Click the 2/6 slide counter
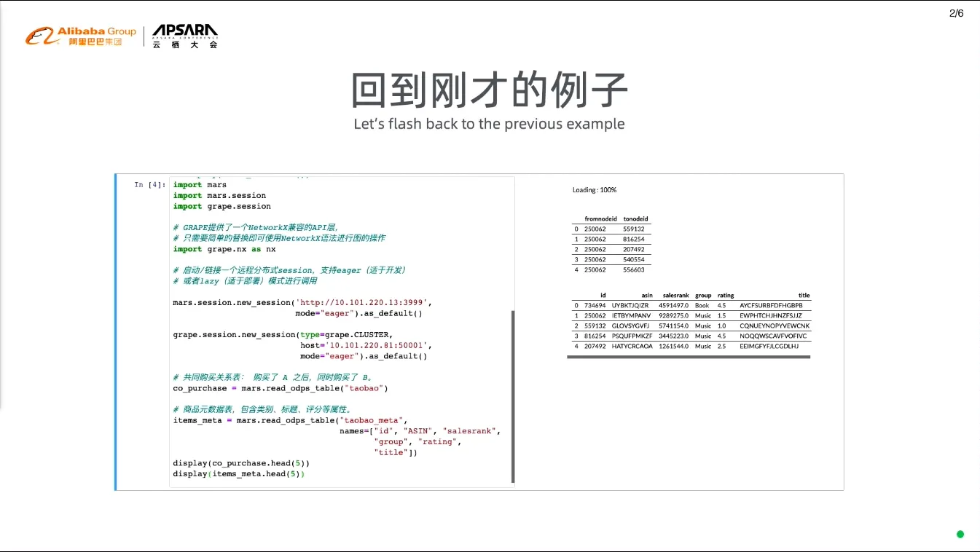The image size is (980, 552). (957, 13)
